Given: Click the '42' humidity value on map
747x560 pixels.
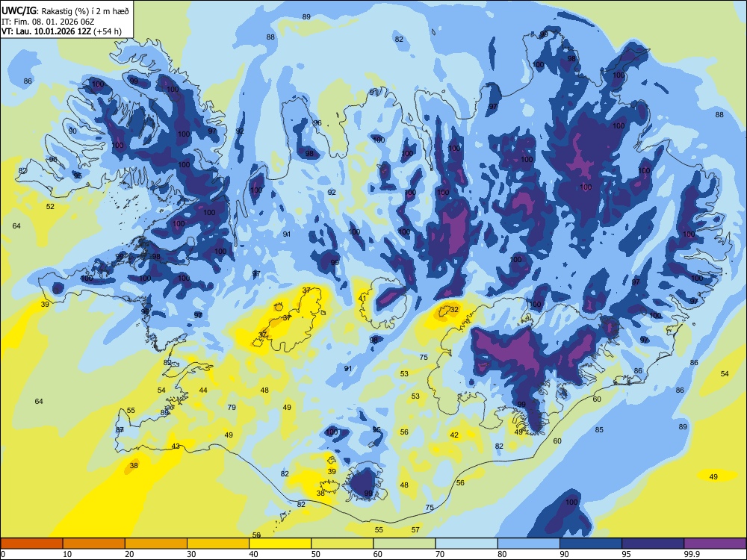Looking at the screenshot, I should click(x=454, y=435).
